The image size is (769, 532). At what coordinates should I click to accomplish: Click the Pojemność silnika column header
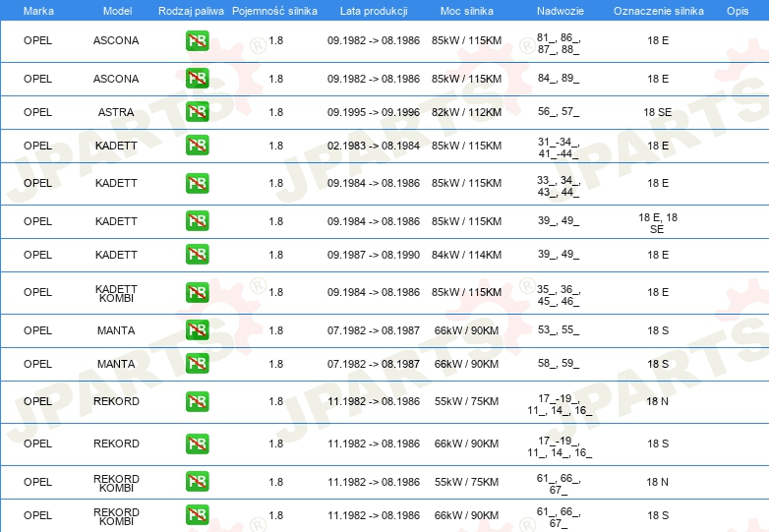click(274, 11)
